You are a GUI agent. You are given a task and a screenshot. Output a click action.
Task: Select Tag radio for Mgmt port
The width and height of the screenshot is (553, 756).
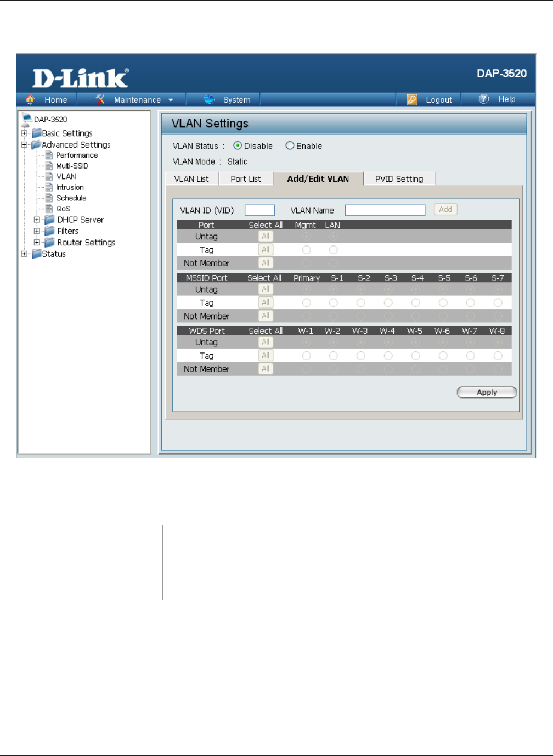pyautogui.click(x=307, y=250)
